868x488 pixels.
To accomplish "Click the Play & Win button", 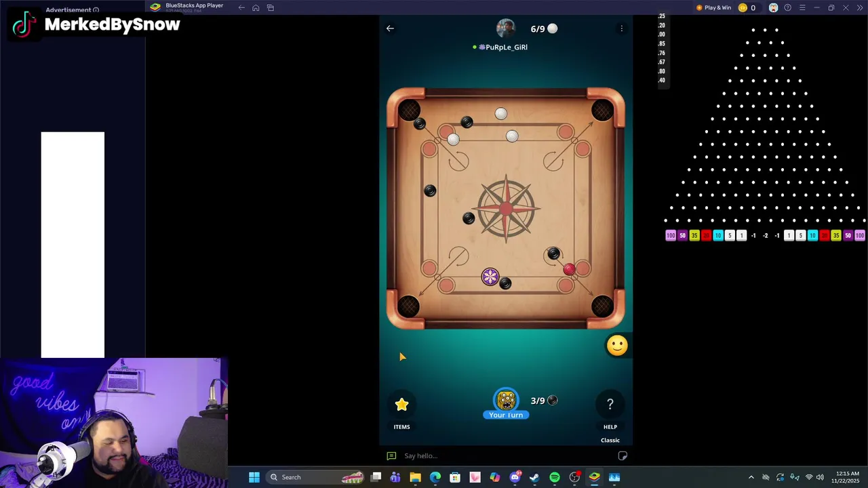I will pos(713,7).
